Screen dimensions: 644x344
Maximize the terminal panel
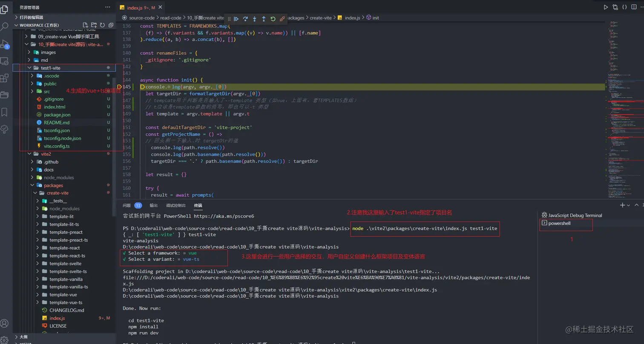(637, 205)
